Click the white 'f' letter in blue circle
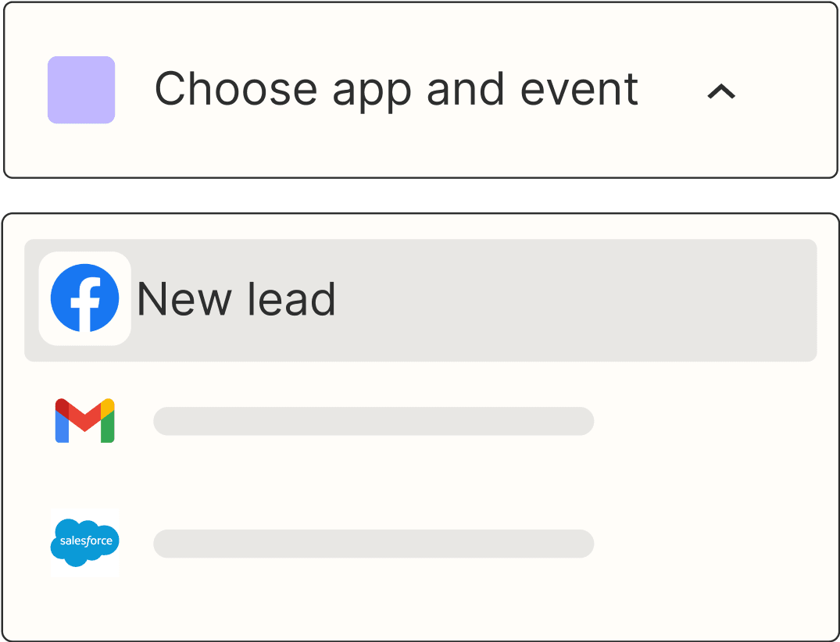The image size is (840, 642). point(86,304)
